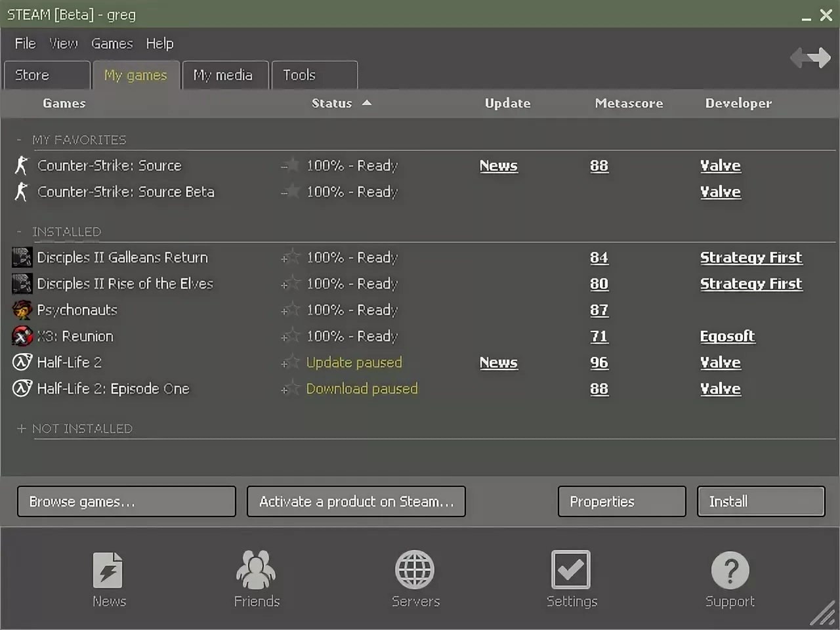Screen dimensions: 840x630
Task: Click the Update paused status text
Action: point(354,362)
